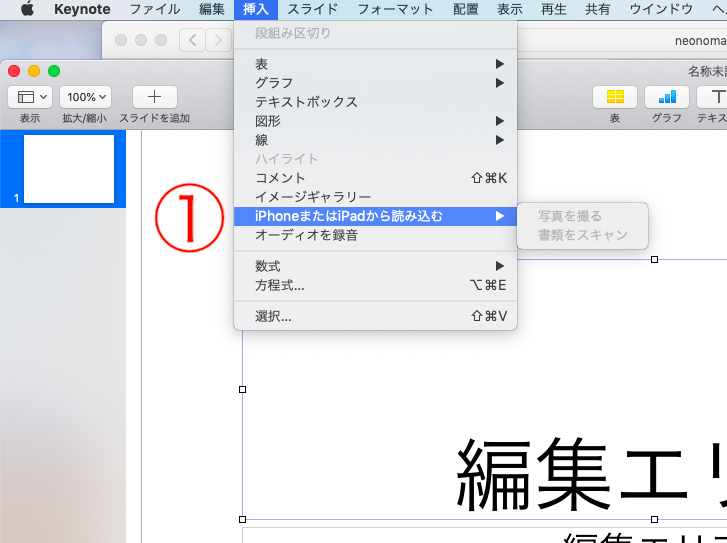Screen dimensions: 727x543
Task: Expand the 図形 submenu
Action: coord(376,121)
